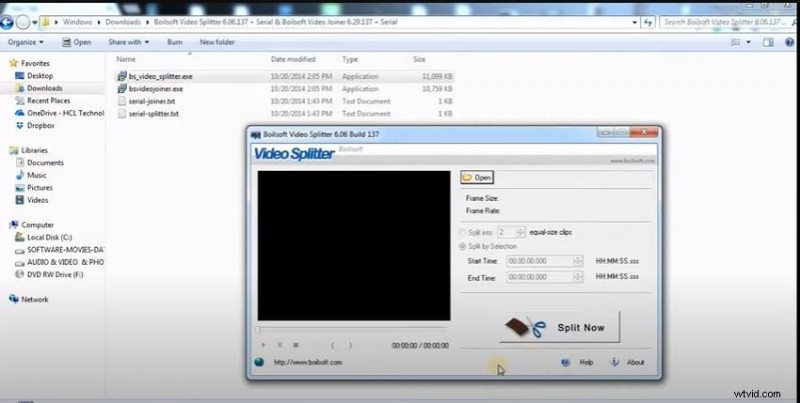Click the mark-out bracket button
This screenshot has height=403, width=800.
tap(350, 345)
